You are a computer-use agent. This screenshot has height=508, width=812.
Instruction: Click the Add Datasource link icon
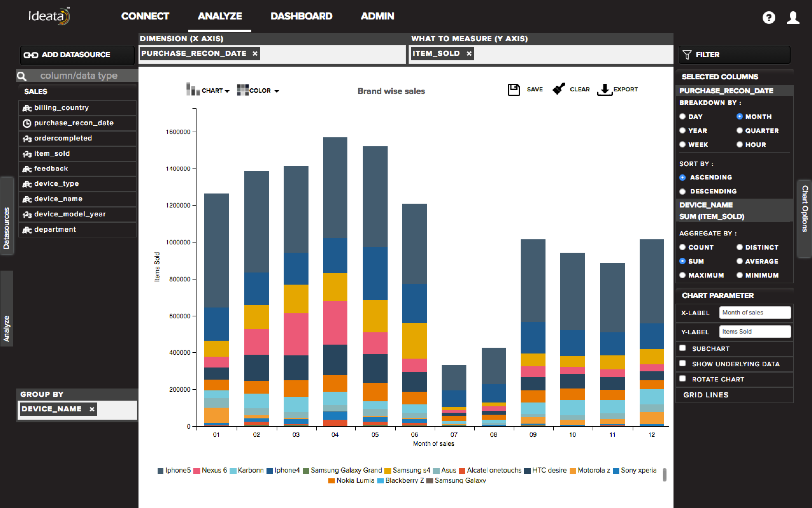point(31,55)
